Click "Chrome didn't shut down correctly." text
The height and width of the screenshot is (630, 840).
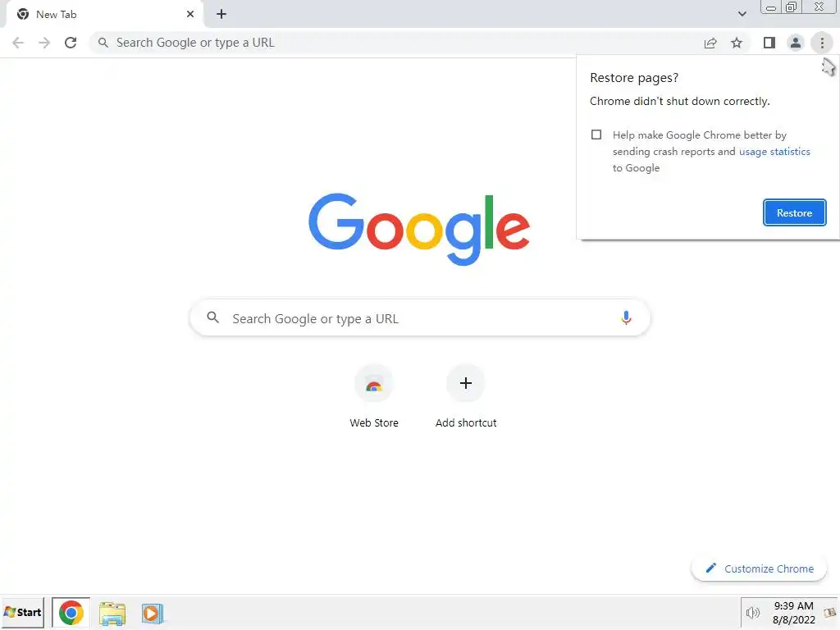[x=679, y=101]
